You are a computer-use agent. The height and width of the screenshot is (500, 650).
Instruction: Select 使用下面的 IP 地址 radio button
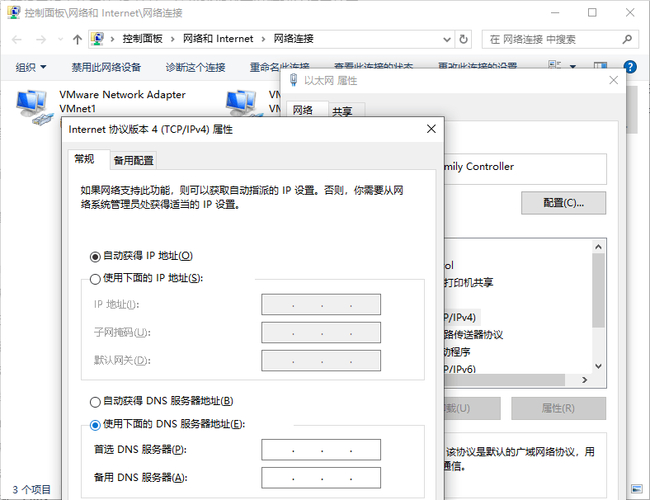[96, 278]
